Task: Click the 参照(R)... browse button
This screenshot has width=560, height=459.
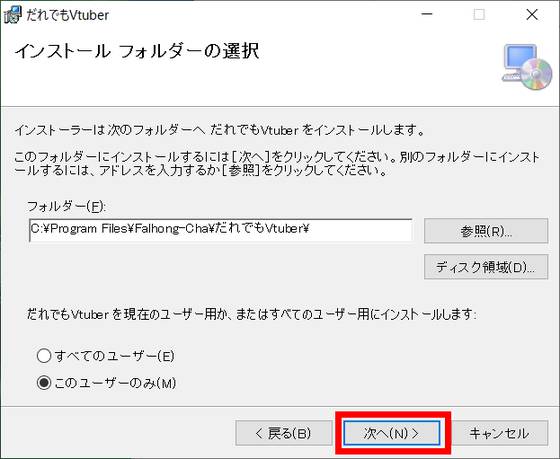Action: tap(486, 231)
